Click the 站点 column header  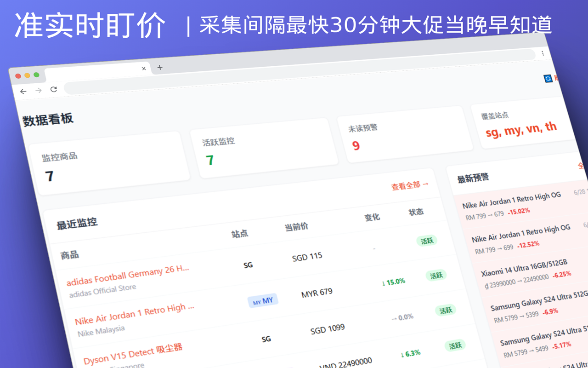240,234
